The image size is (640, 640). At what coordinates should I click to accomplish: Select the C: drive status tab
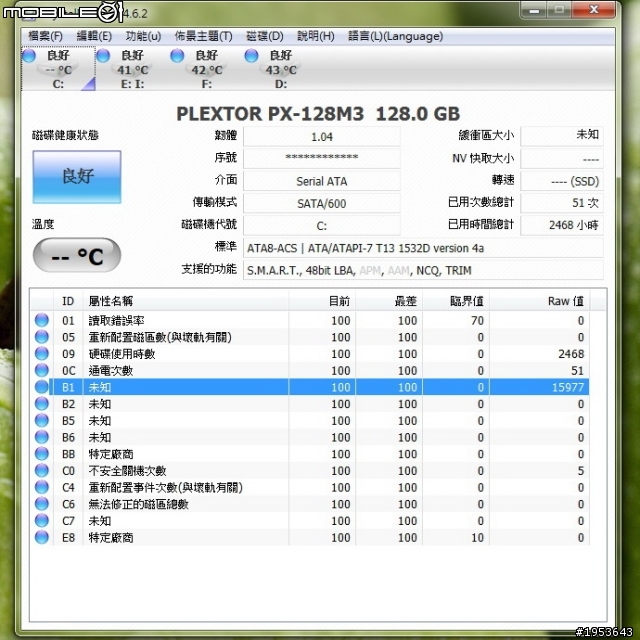(58, 69)
